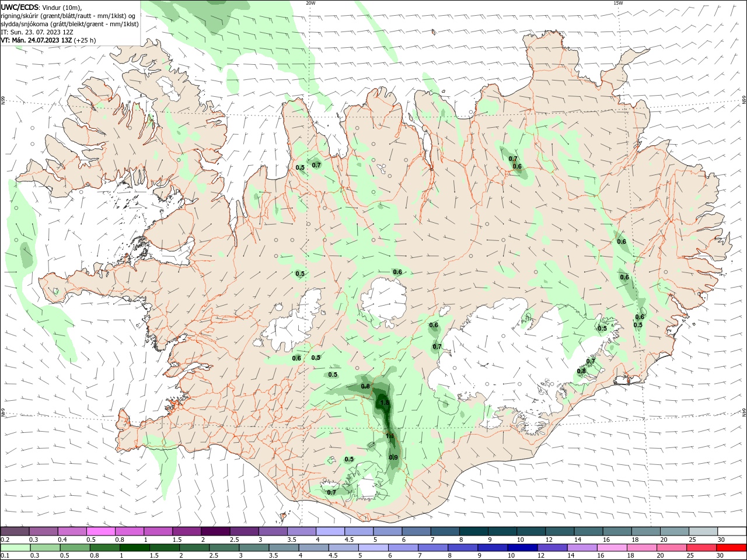This screenshot has height=560, width=747.
Task: Pick the light purple 14 rain legend swatch
Action: coord(582,548)
